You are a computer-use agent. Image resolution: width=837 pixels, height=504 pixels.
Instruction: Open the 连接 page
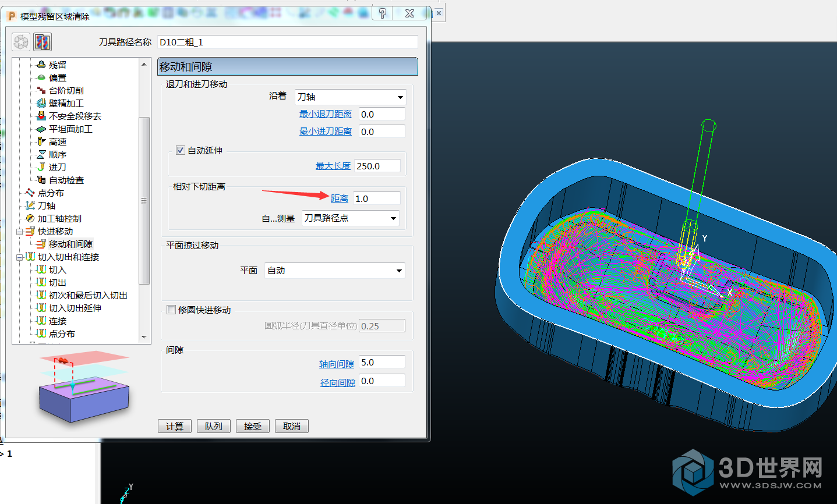click(x=57, y=321)
